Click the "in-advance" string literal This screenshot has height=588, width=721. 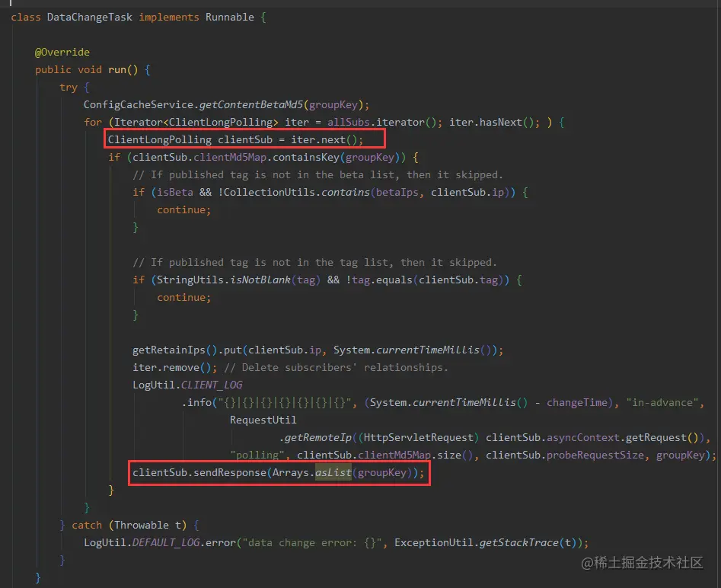[x=662, y=402]
